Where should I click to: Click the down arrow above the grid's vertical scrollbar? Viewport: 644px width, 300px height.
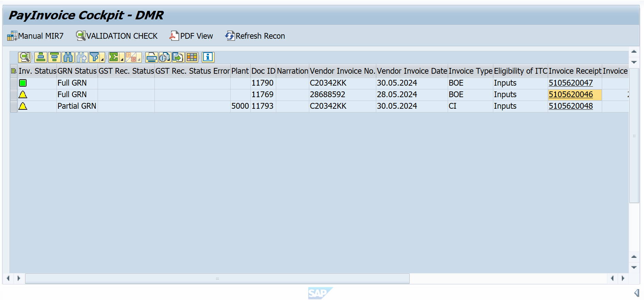634,62
